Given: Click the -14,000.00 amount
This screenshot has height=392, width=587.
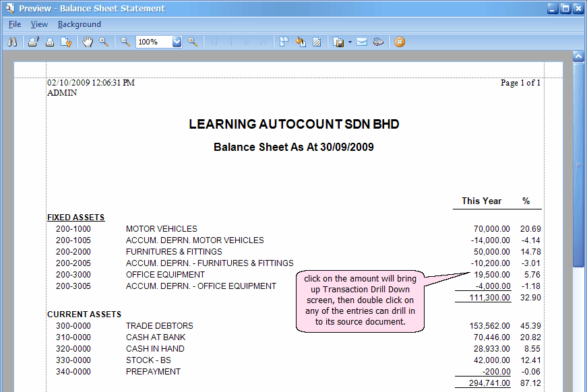Looking at the screenshot, I should tap(491, 240).
